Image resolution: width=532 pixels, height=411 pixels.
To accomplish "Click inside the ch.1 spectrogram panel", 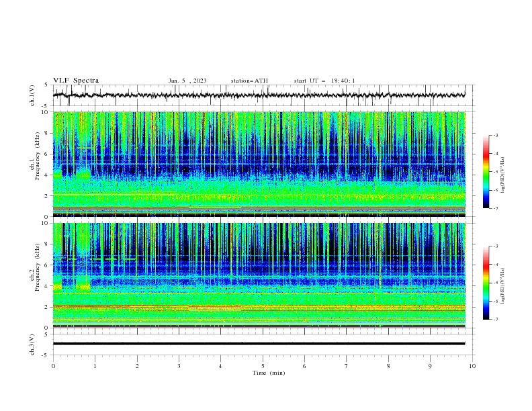I will click(x=259, y=164).
